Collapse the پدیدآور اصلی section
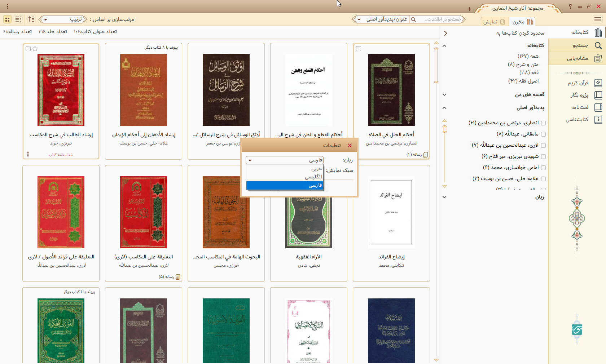Image resolution: width=606 pixels, height=364 pixels. (x=444, y=108)
